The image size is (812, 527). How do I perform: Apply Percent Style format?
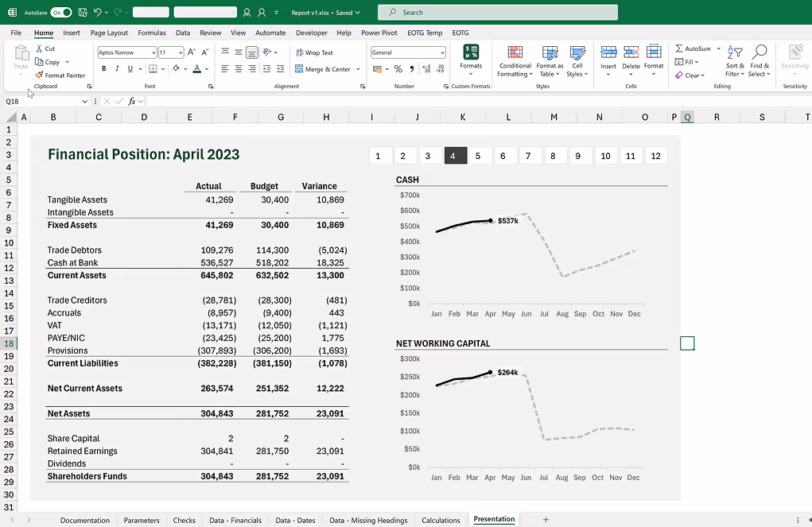[x=398, y=69]
